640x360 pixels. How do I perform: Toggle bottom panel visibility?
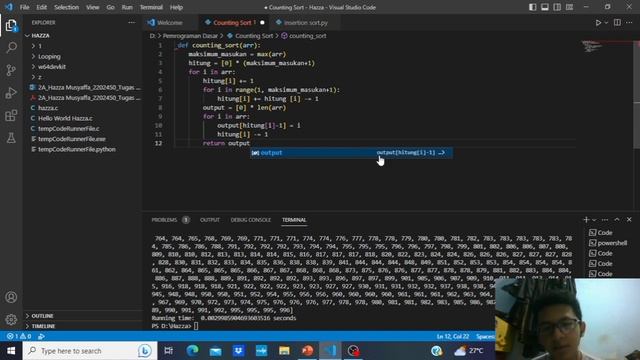pyautogui.click(x=545, y=7)
